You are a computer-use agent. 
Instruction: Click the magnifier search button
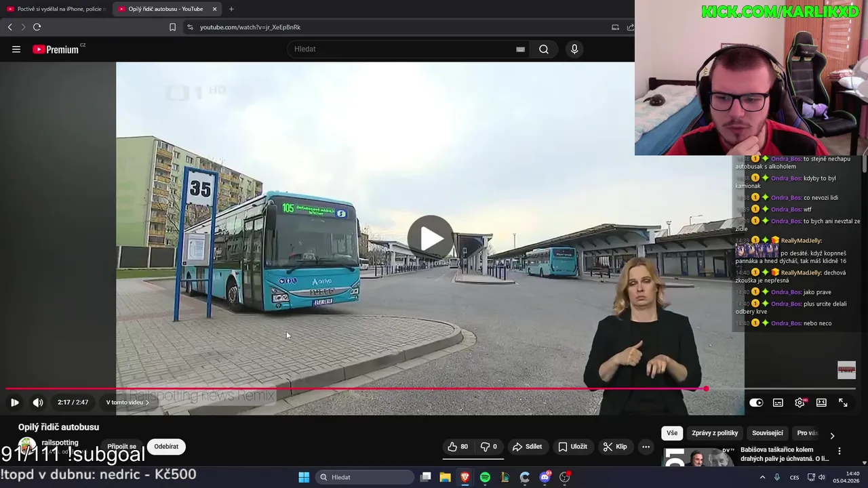[544, 49]
